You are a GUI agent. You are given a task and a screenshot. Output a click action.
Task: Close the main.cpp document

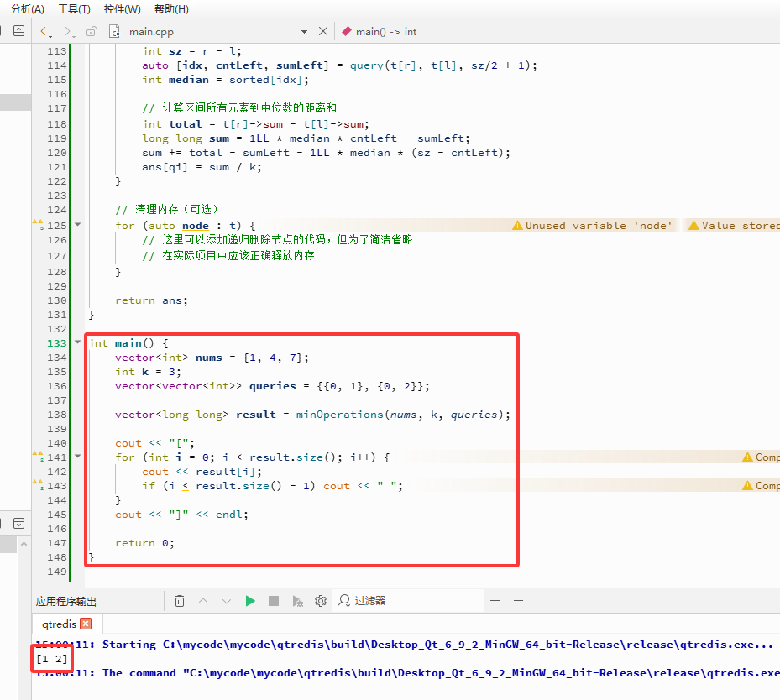323,31
